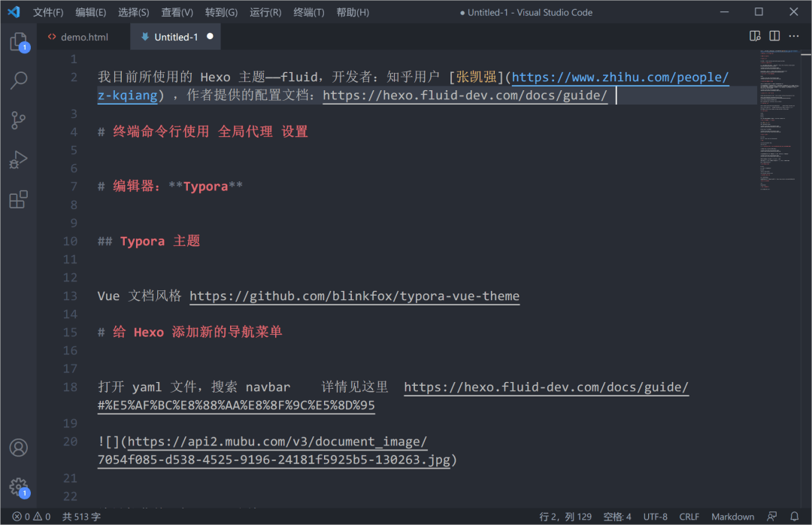
Task: Open the Accounts menu icon
Action: tap(19, 448)
